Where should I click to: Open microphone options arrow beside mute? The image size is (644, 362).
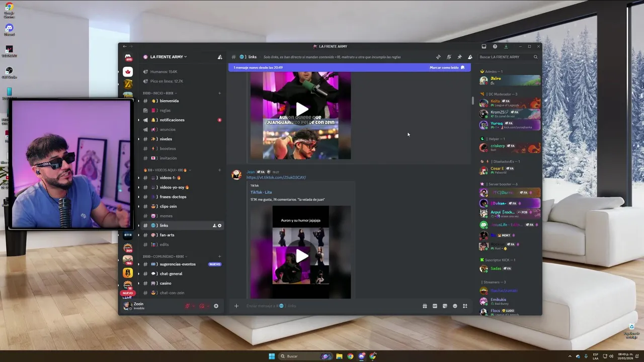pyautogui.click(x=193, y=306)
